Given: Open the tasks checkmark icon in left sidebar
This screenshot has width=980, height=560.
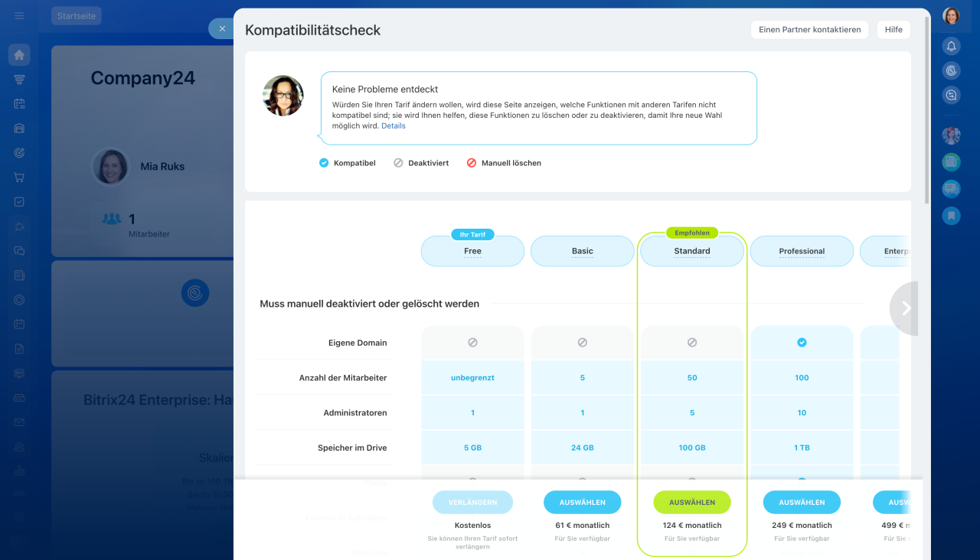Looking at the screenshot, I should pos(19,202).
